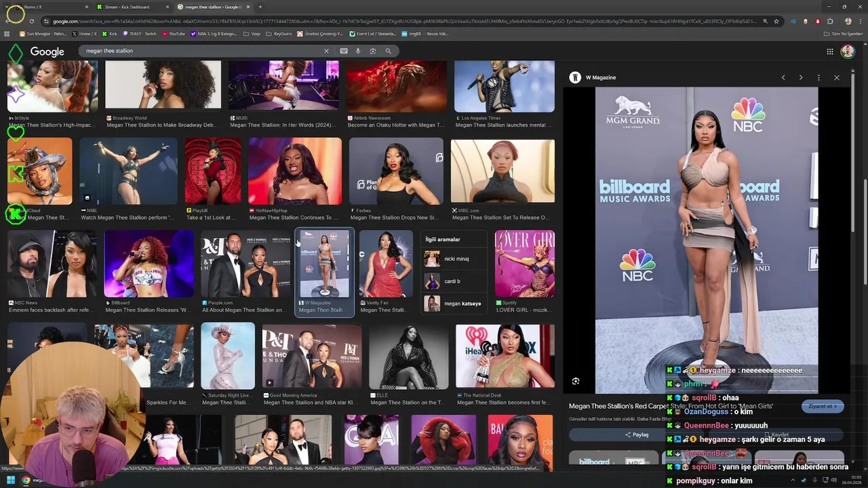Expand the Tüm Yer İşaretleri folder
This screenshot has width=868, height=488.
tap(844, 33)
